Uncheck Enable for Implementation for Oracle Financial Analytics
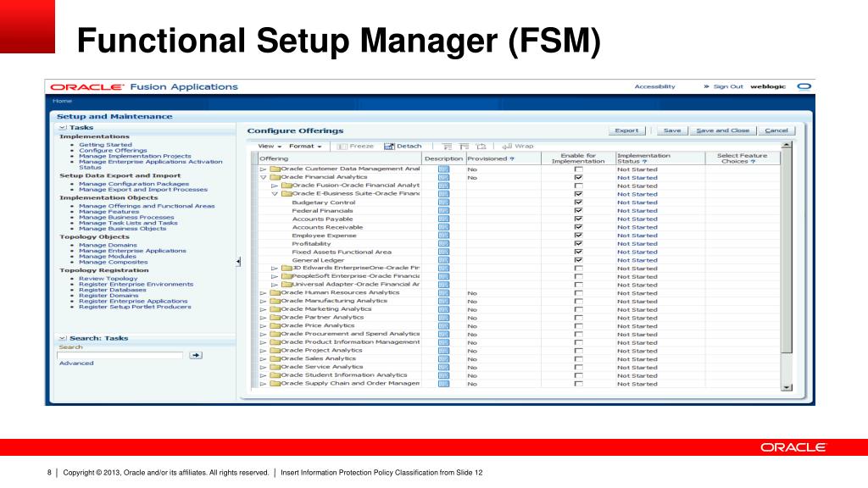868x488 pixels. (578, 178)
